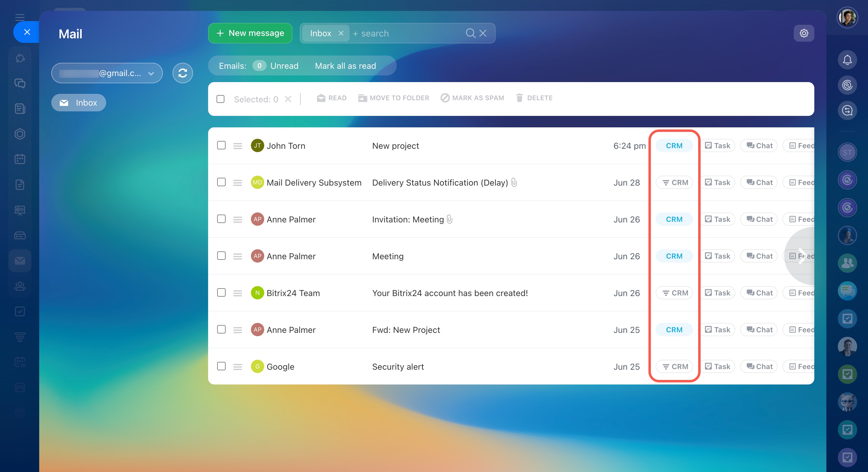Open notifications bell icon
This screenshot has height=472, width=868.
pos(847,60)
